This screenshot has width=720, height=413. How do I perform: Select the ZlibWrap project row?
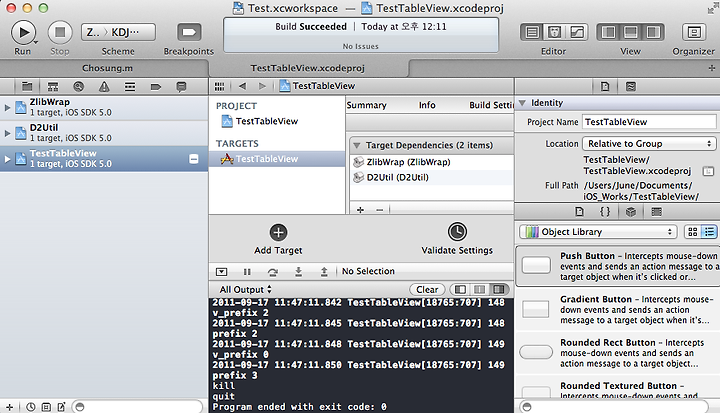click(x=104, y=107)
